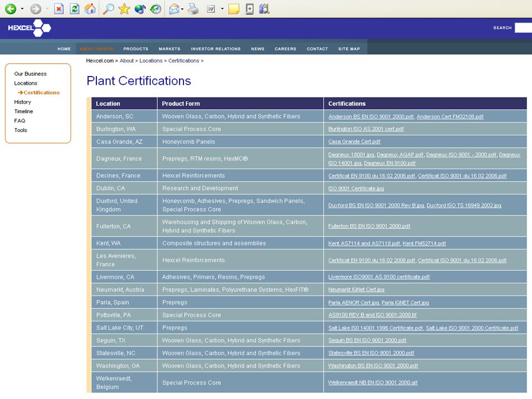The width and height of the screenshot is (532, 399).
Task: Open History clock icon
Action: 156,9
